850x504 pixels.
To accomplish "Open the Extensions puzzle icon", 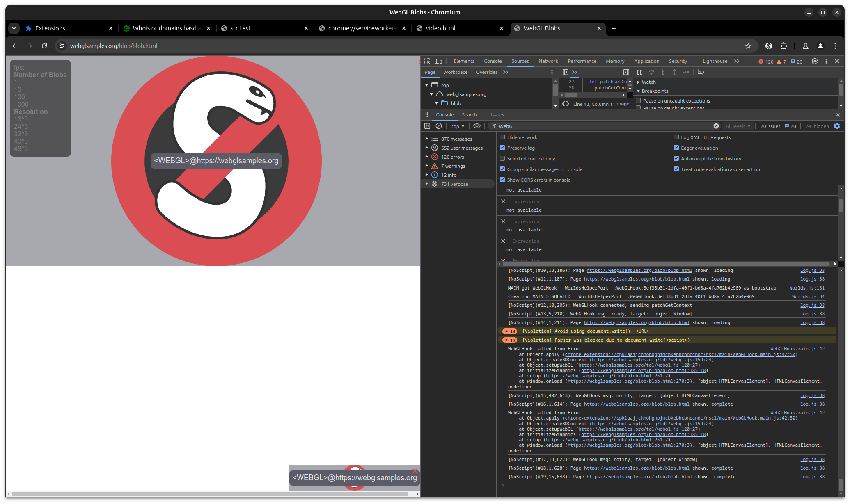I will point(784,46).
